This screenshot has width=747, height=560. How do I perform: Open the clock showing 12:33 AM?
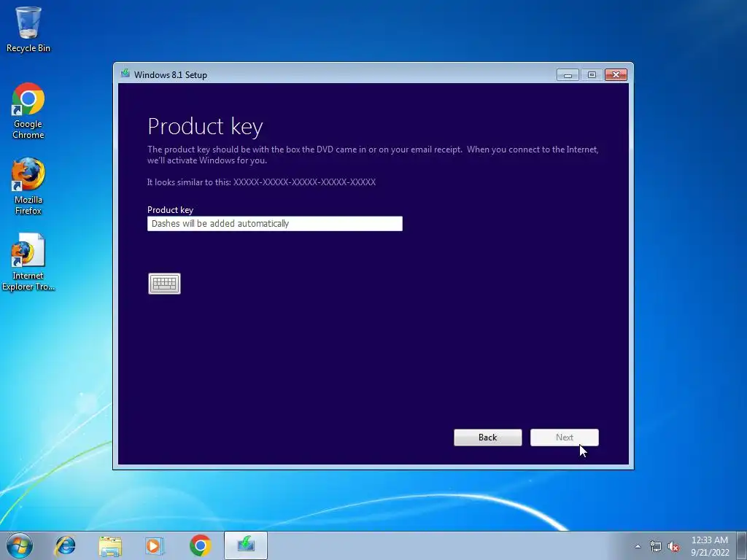[710, 546]
